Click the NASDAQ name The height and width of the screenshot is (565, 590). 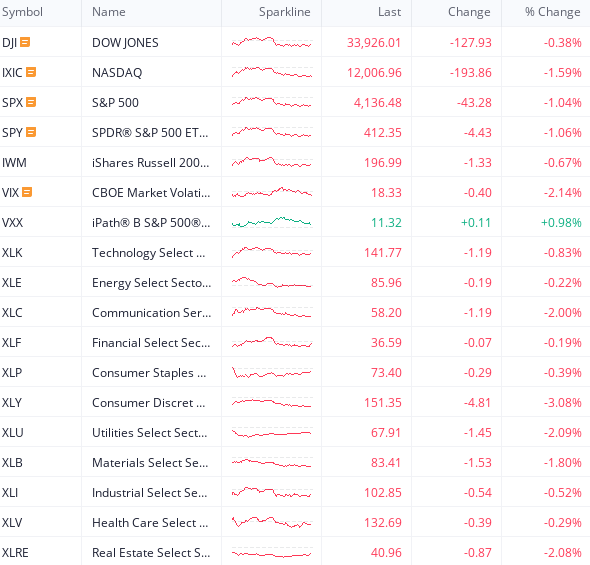(x=117, y=72)
